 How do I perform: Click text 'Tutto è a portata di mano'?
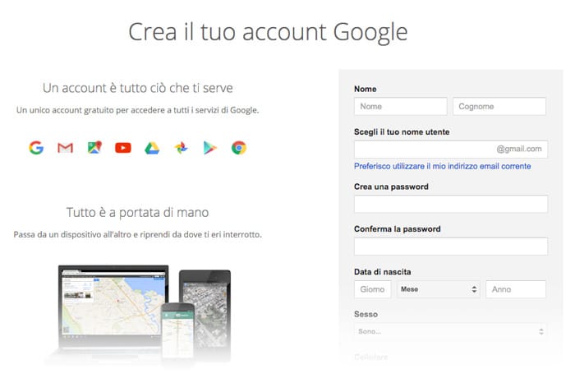tap(137, 213)
